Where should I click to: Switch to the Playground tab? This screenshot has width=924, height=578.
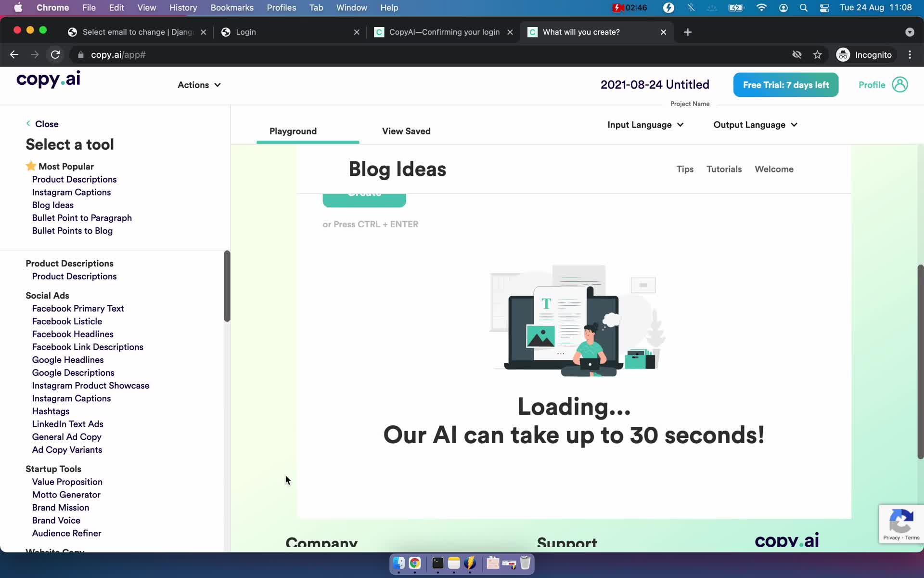pos(293,131)
